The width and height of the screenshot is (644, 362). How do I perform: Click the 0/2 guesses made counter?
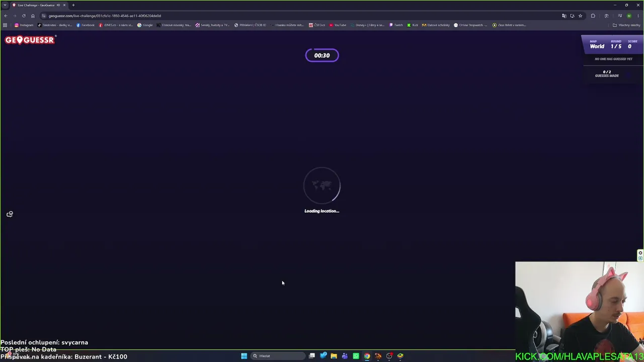[607, 73]
